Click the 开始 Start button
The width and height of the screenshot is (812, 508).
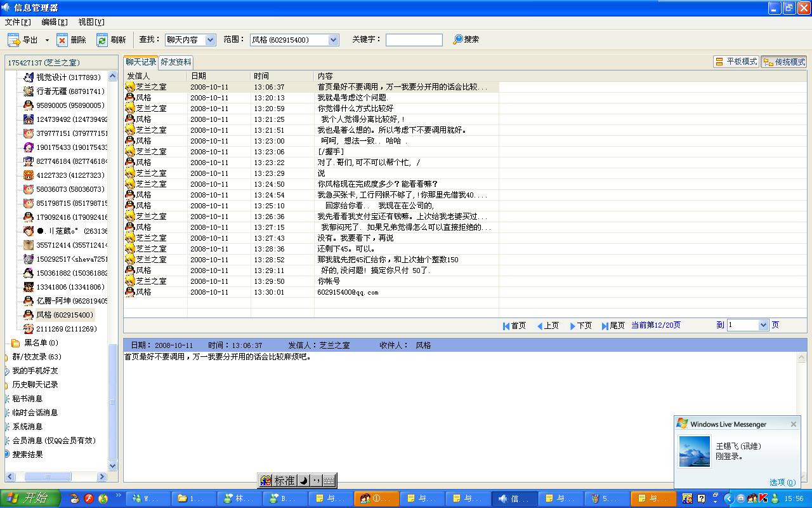tap(30, 498)
